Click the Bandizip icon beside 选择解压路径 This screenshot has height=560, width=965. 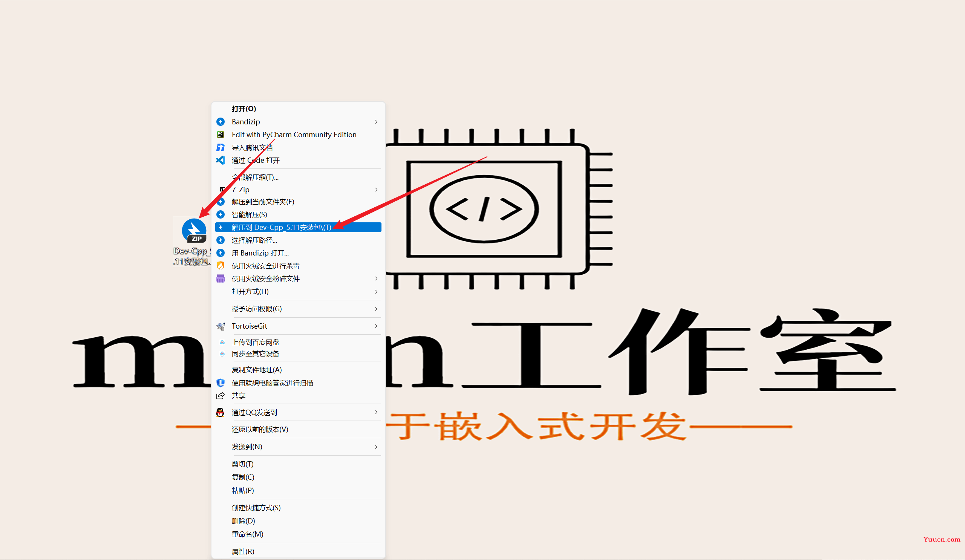tap(221, 240)
